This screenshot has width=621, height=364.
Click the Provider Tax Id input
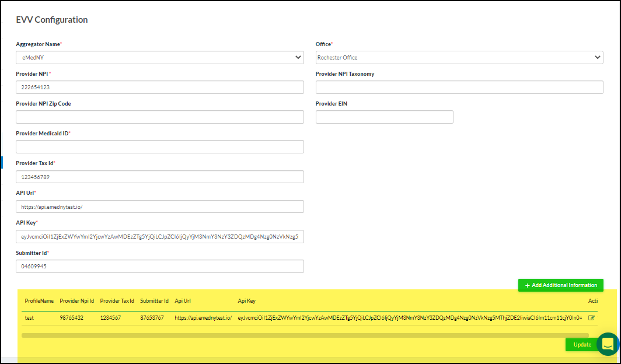click(x=159, y=177)
